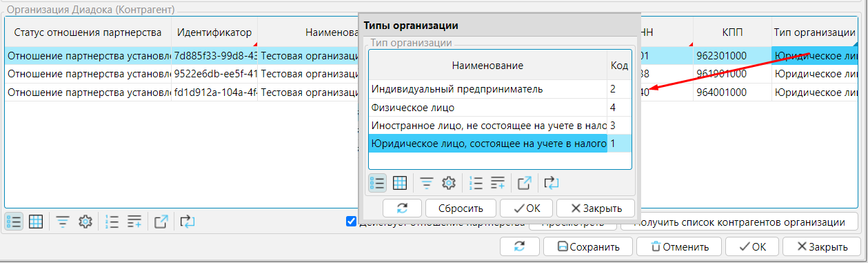Click Сбросить button in popup
This screenshot has height=263, width=868.
(x=460, y=208)
